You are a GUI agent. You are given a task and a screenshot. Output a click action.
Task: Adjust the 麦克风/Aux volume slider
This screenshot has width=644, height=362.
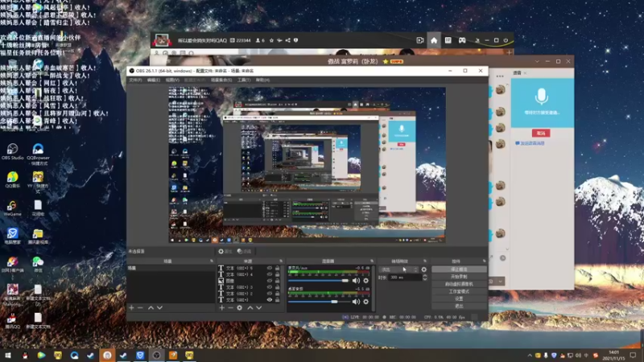pos(319,281)
